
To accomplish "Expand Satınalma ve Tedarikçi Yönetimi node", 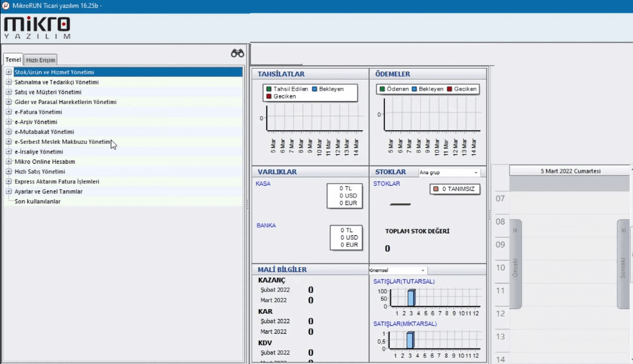I will pos(9,82).
